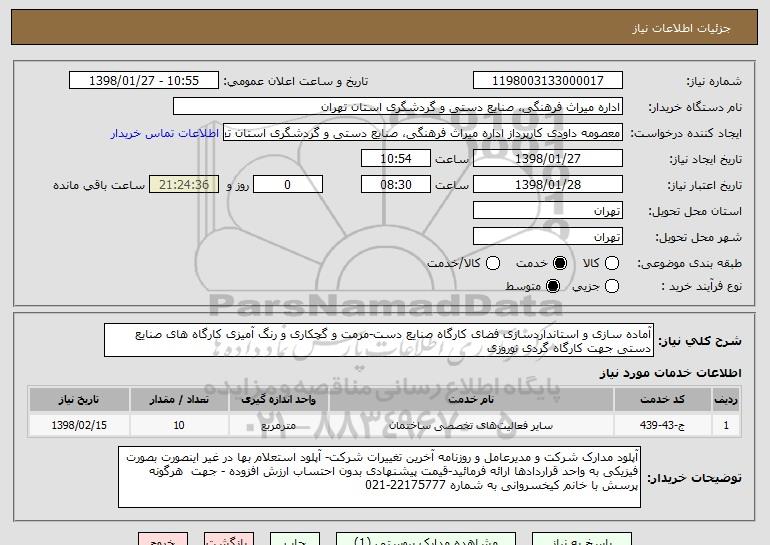Click the تاریخ نیاز column header
Viewport: 770px width, 545px height.
[x=79, y=400]
